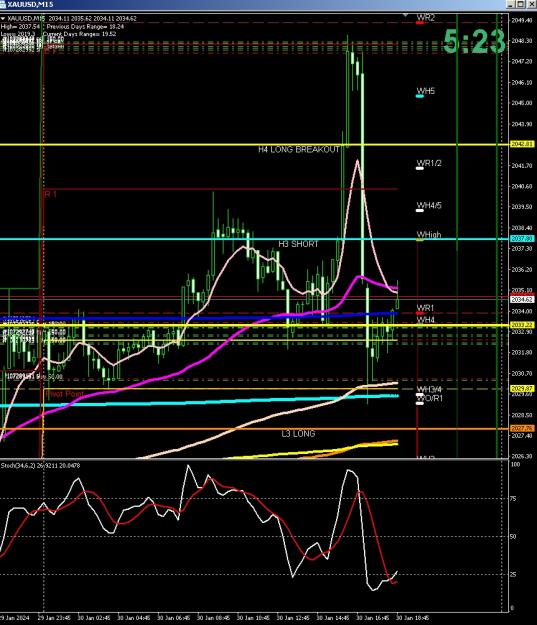Click the H4 LONG BREAKOUT label
The height and width of the screenshot is (625, 537).
(299, 150)
